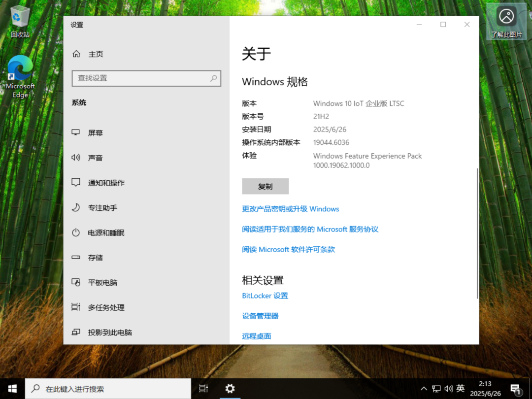Show hidden tray icons chevron
The width and height of the screenshot is (532, 399).
(x=424, y=389)
